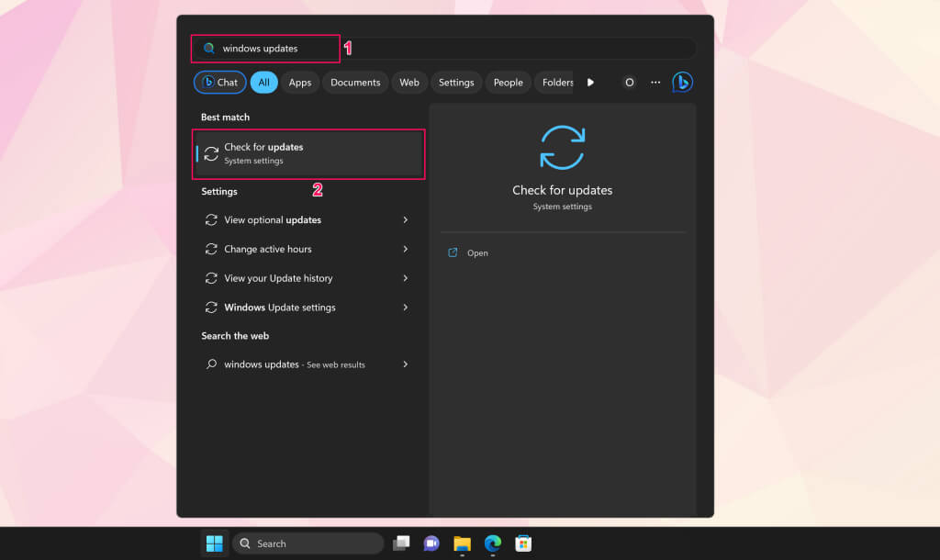Click the Bing icon in search panel
This screenshot has height=560, width=940.
pos(682,83)
